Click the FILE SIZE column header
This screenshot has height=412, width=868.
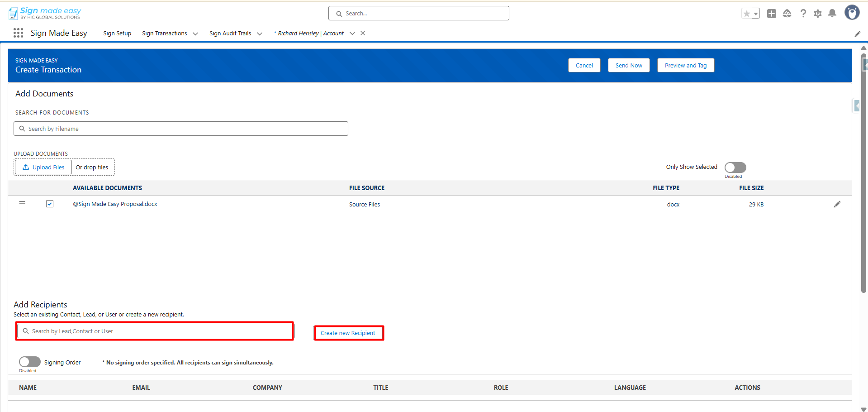(751, 188)
